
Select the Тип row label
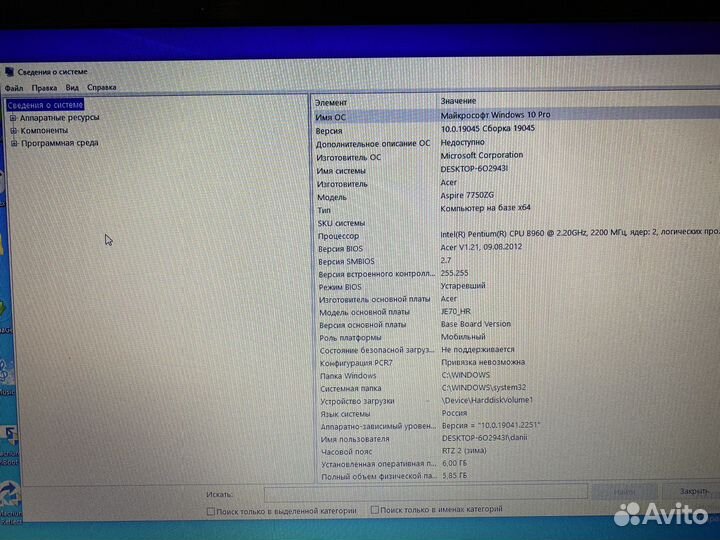pos(324,210)
